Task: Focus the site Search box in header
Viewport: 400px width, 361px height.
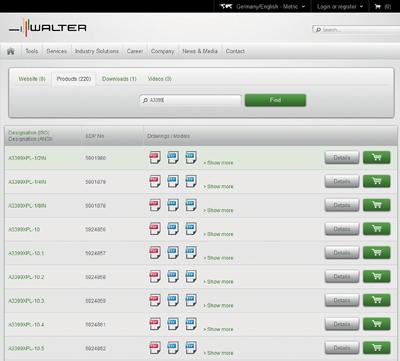Action: (x=356, y=30)
